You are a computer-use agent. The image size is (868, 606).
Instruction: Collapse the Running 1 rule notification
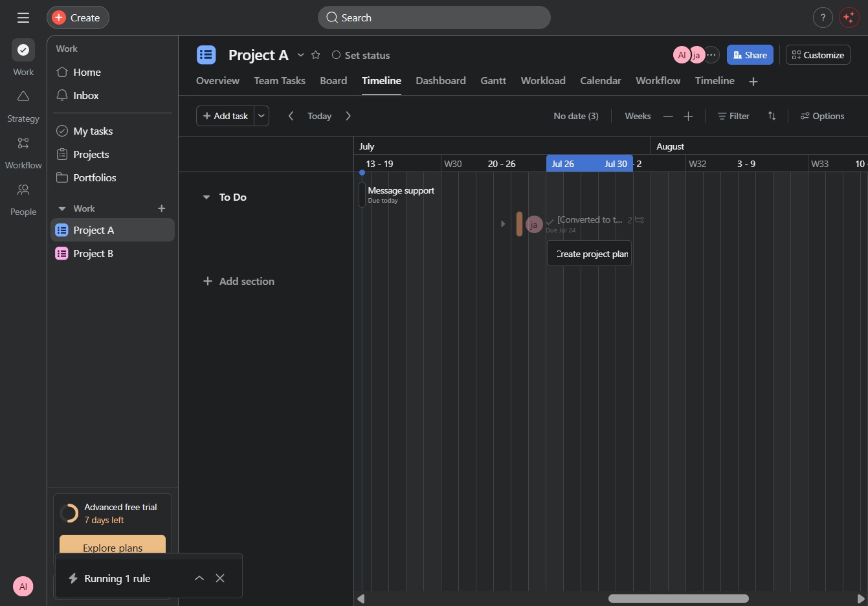click(199, 578)
